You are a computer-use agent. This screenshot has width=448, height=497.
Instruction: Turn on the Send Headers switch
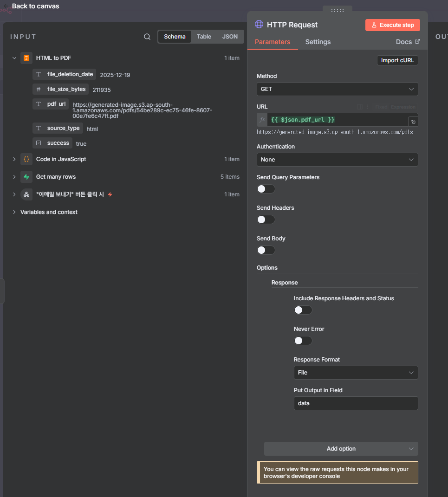pyautogui.click(x=266, y=219)
